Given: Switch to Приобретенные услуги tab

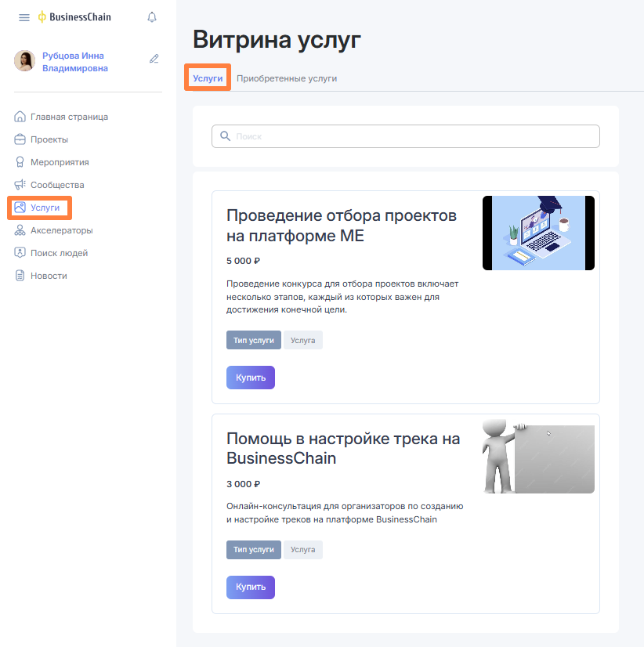Looking at the screenshot, I should 287,78.
